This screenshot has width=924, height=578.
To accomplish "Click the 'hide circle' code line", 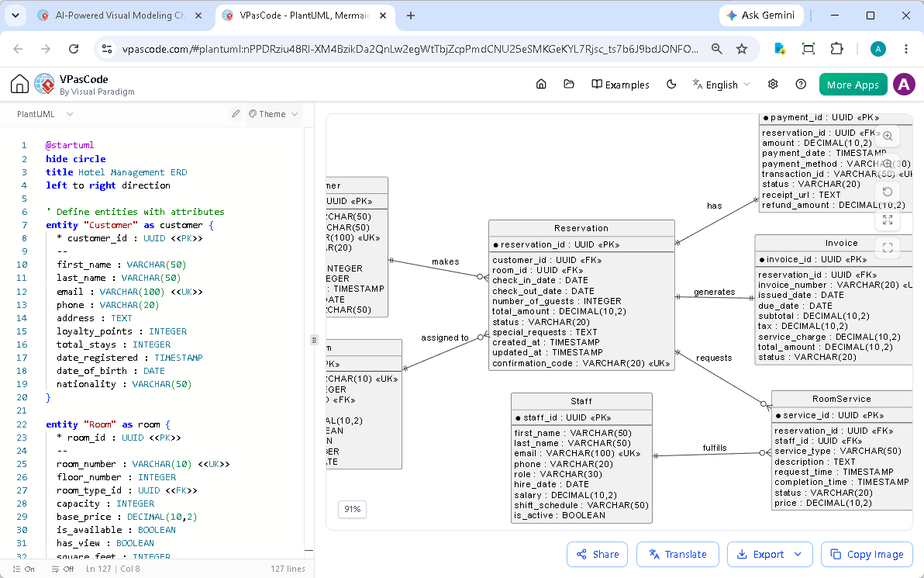I will [x=75, y=158].
